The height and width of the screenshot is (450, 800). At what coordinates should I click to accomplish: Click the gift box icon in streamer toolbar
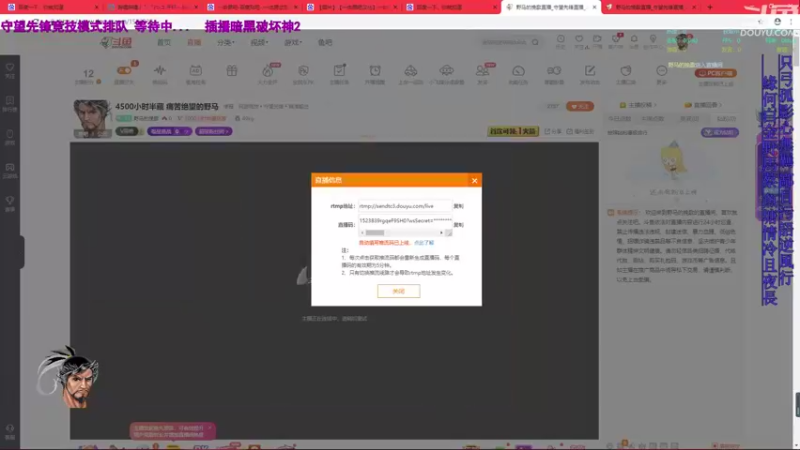coord(232,71)
